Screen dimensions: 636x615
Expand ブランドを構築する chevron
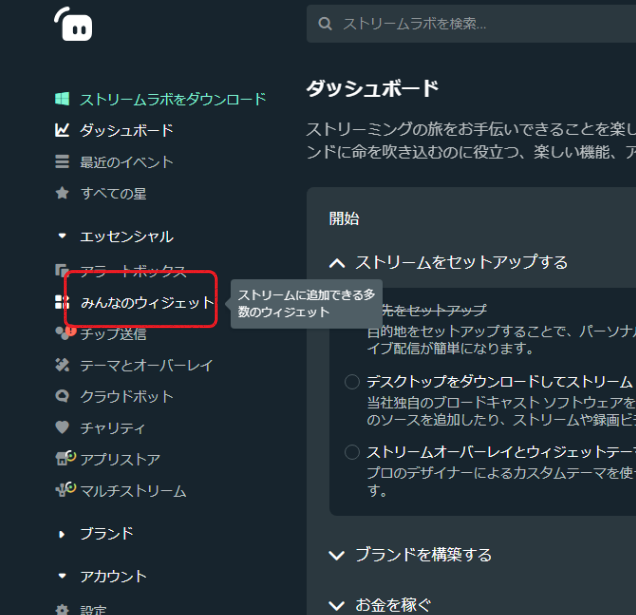click(x=337, y=555)
